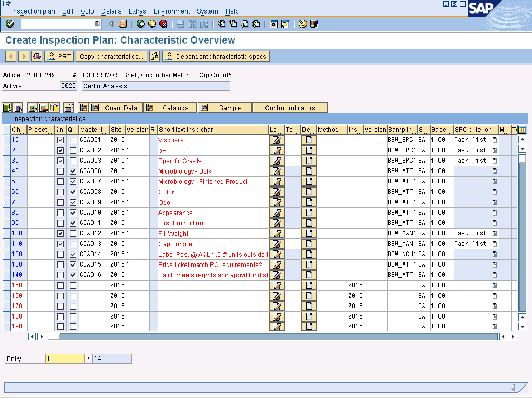The height and width of the screenshot is (398, 532).
Task: Click the table's horizontal scrollbar track
Action: [x=278, y=336]
